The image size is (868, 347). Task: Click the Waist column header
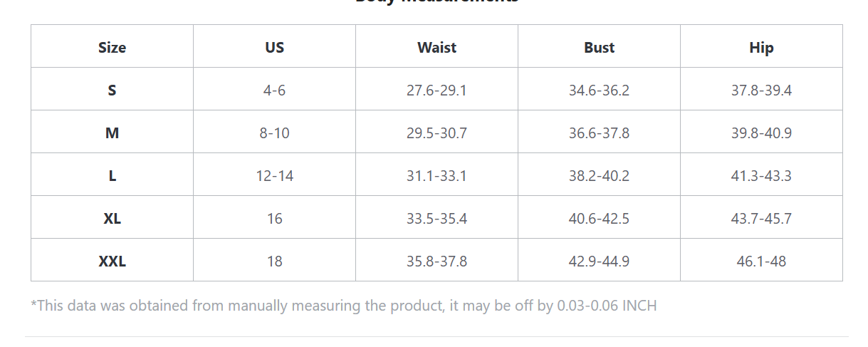click(436, 48)
